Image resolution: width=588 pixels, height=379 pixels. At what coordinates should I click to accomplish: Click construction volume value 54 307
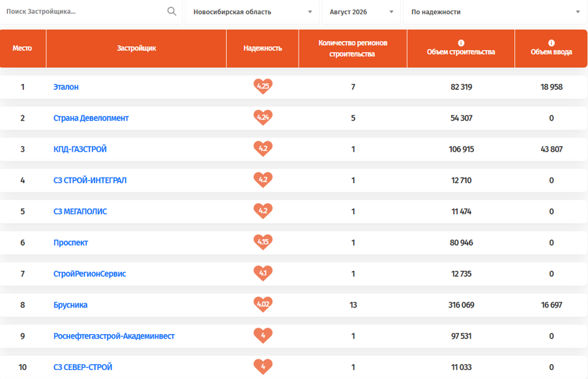click(x=462, y=118)
